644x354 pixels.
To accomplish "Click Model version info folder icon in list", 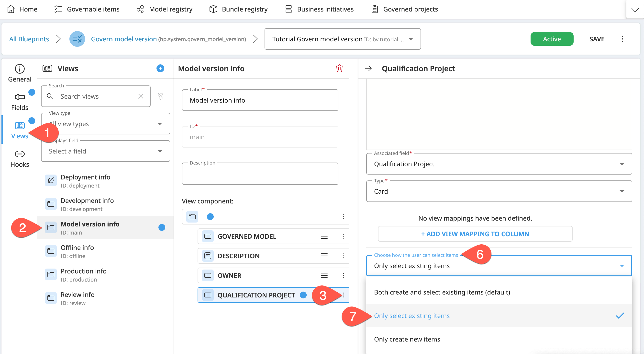I will click(51, 228).
